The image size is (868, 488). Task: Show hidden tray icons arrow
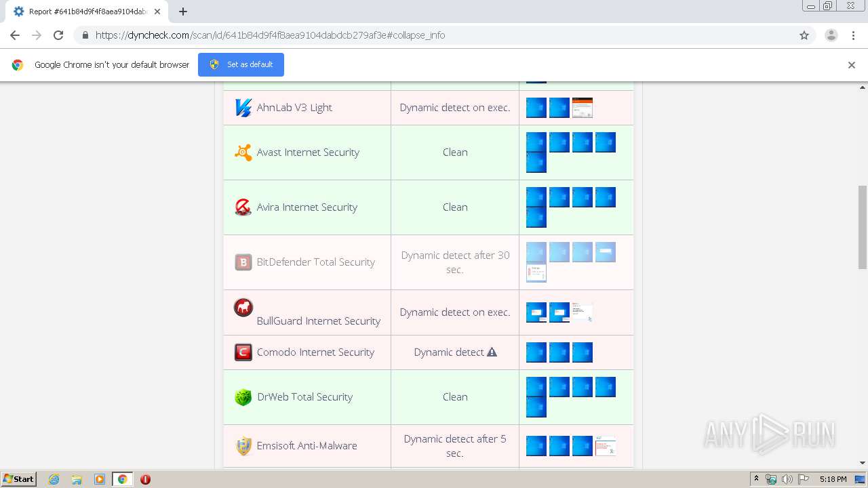756,479
